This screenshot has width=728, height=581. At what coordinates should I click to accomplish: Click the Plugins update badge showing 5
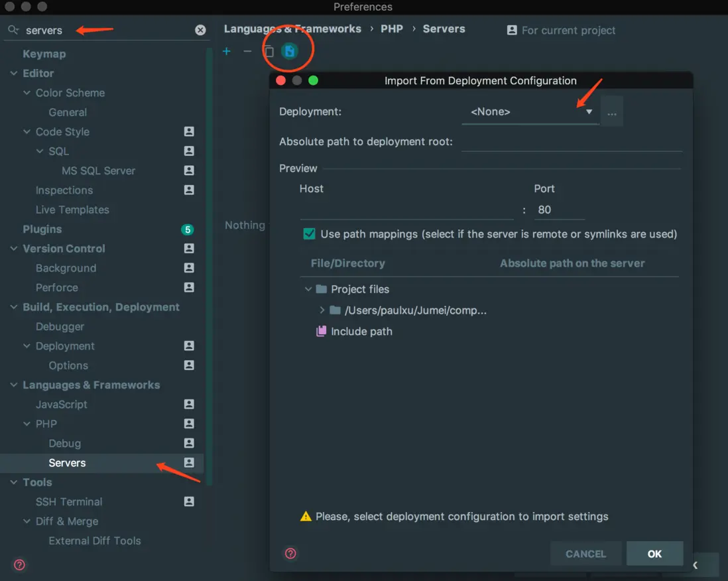pyautogui.click(x=188, y=229)
